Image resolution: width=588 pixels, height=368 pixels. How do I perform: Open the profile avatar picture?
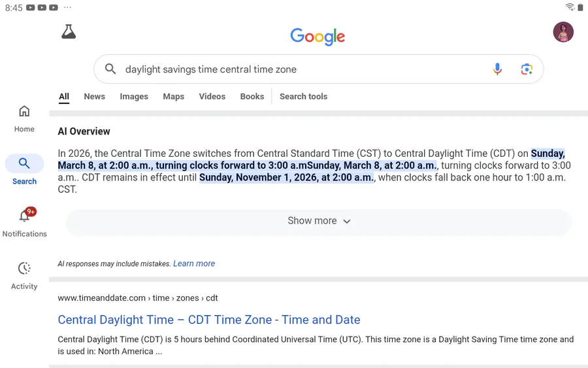(563, 32)
